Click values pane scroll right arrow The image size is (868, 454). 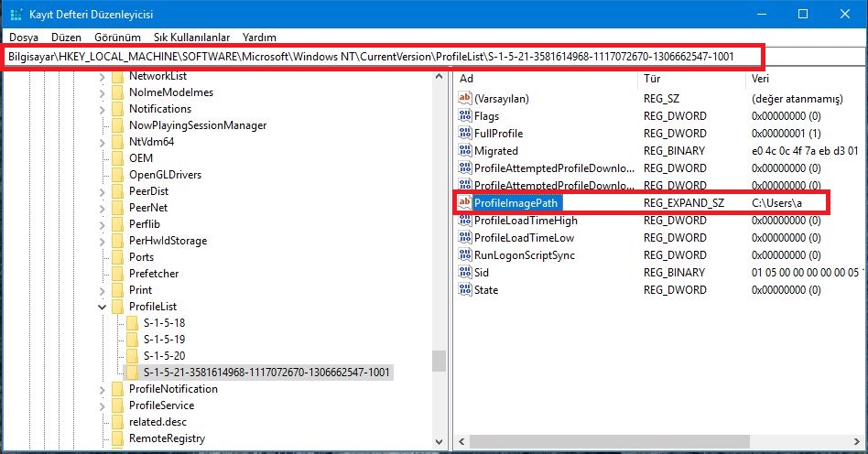[858, 442]
